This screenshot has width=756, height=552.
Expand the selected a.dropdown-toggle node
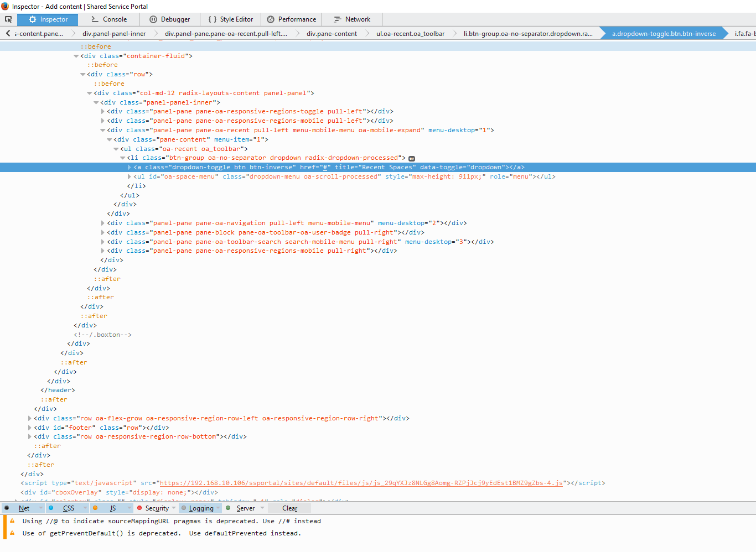tap(130, 167)
